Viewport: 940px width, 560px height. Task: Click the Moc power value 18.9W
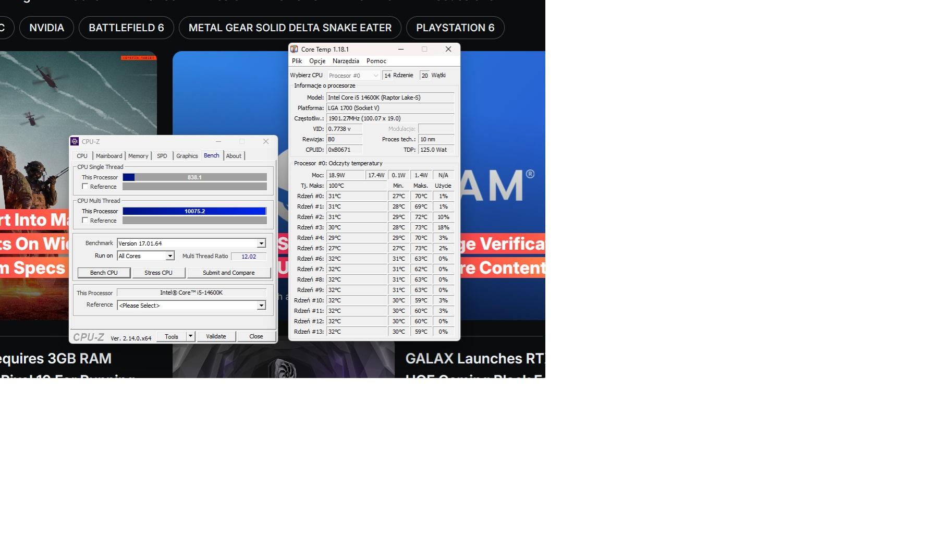pyautogui.click(x=345, y=175)
